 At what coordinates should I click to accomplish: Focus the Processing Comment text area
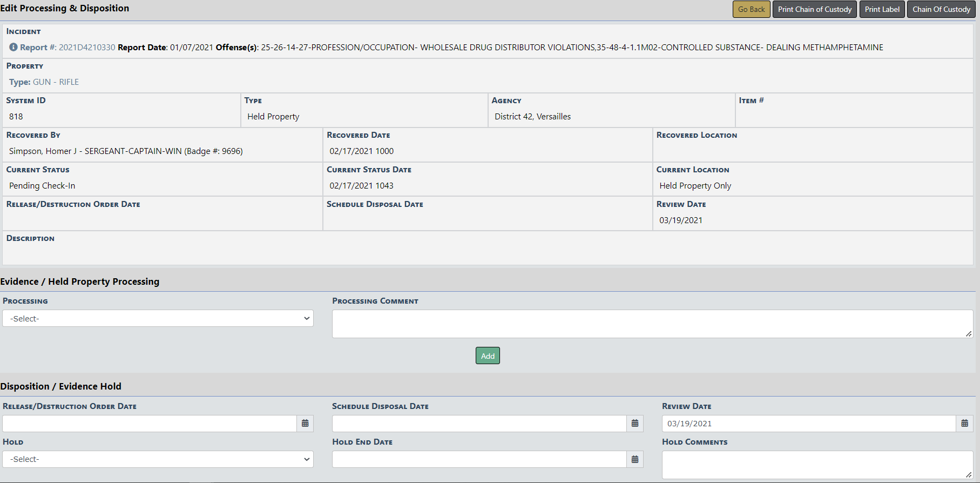coord(652,324)
